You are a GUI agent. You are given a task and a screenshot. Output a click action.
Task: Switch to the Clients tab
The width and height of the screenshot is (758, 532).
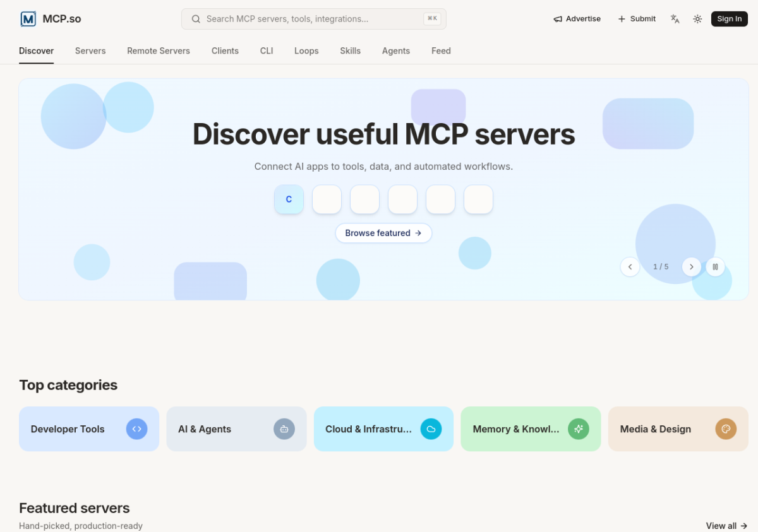pyautogui.click(x=225, y=51)
